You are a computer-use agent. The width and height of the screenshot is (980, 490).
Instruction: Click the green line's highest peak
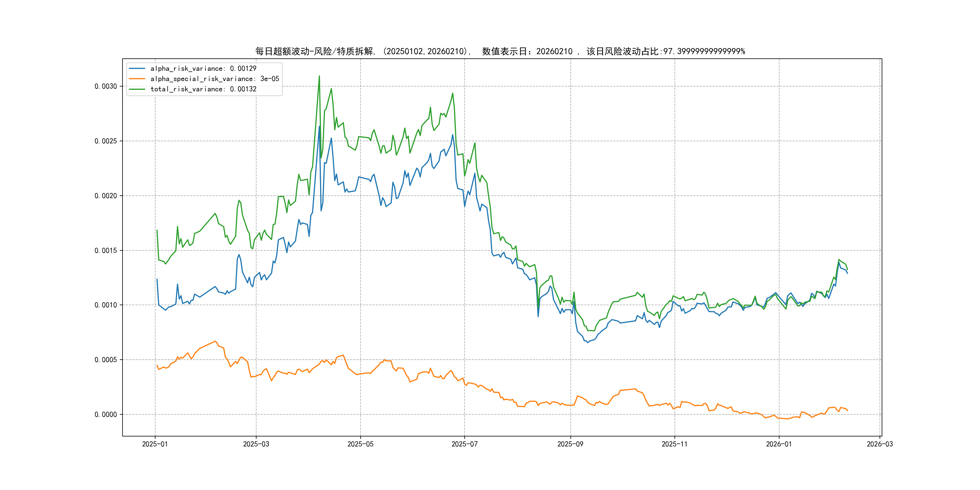tap(319, 76)
